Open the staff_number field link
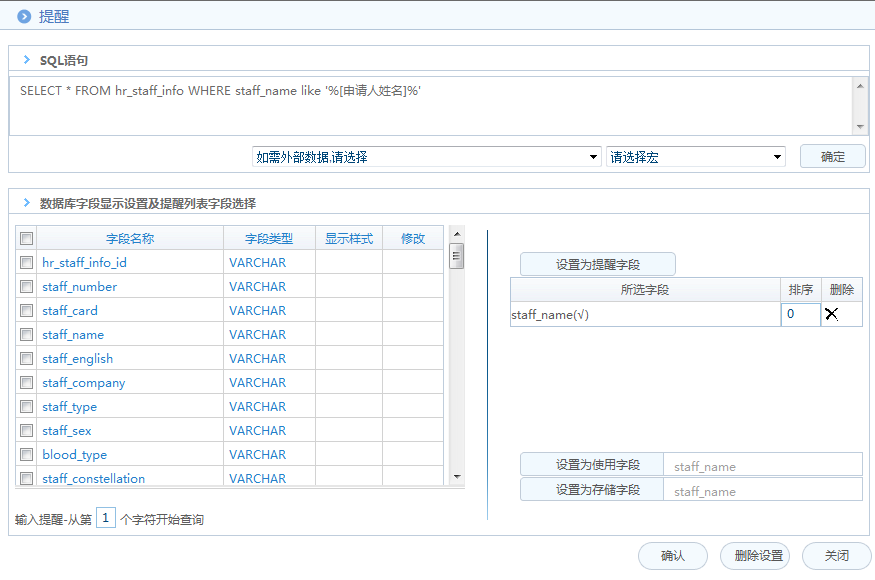 coord(79,286)
